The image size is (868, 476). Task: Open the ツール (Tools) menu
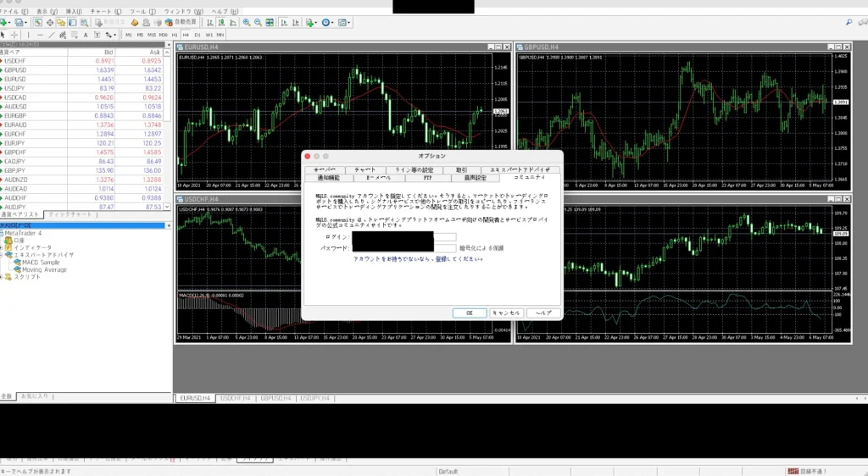[x=142, y=12]
